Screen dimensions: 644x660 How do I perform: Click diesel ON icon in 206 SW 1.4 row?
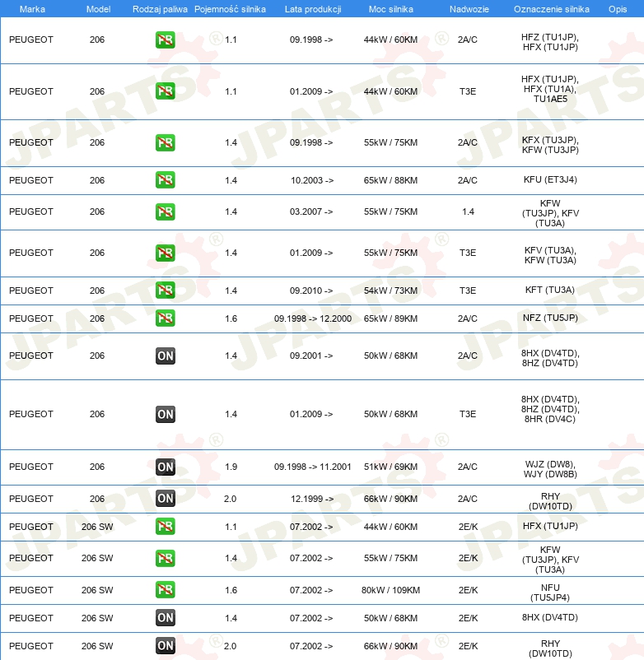[165, 618]
